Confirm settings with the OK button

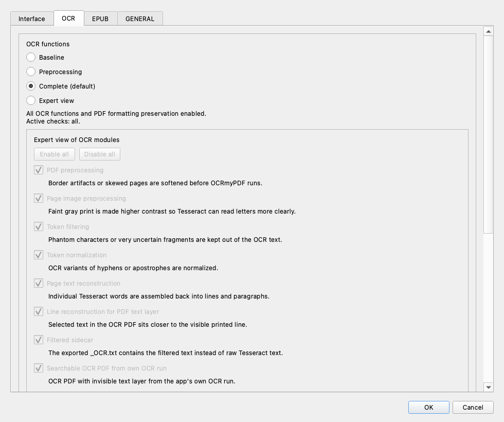(429, 407)
